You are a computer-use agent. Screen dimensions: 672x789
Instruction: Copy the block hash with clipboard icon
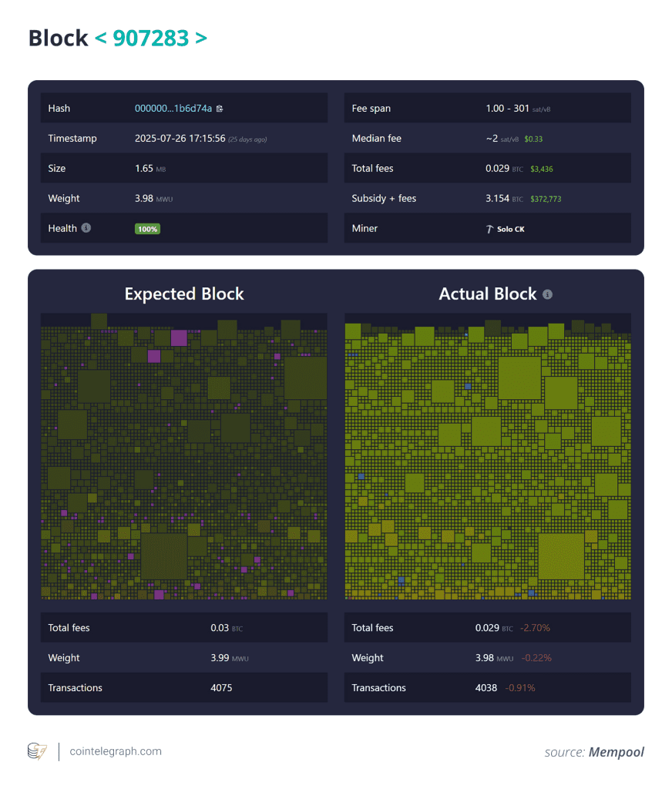[220, 109]
